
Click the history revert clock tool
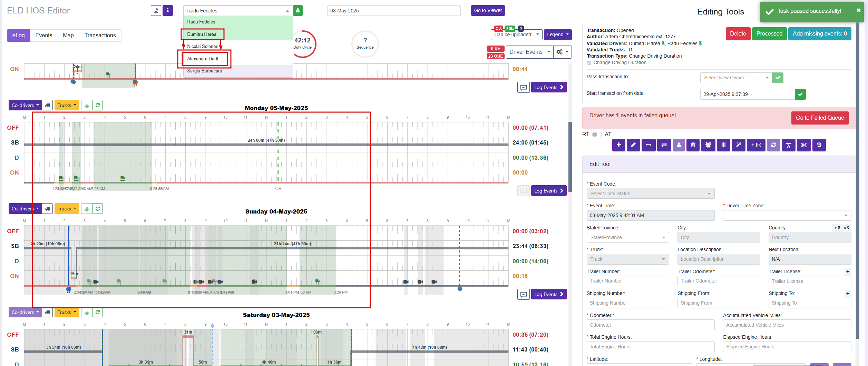coord(819,145)
